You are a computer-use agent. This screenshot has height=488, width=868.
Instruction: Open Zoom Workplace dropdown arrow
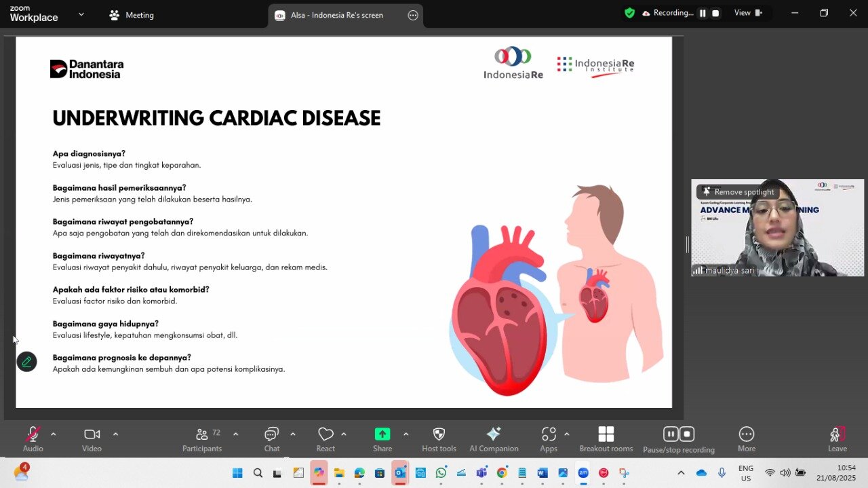tap(81, 14)
